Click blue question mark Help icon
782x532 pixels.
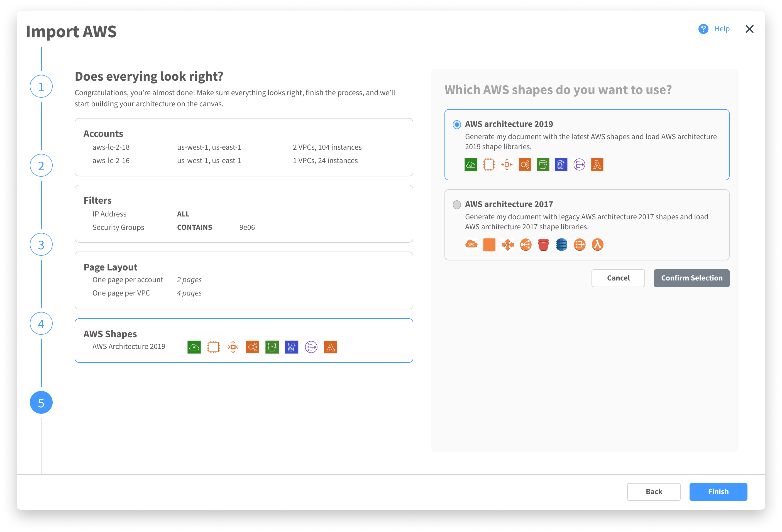703,29
